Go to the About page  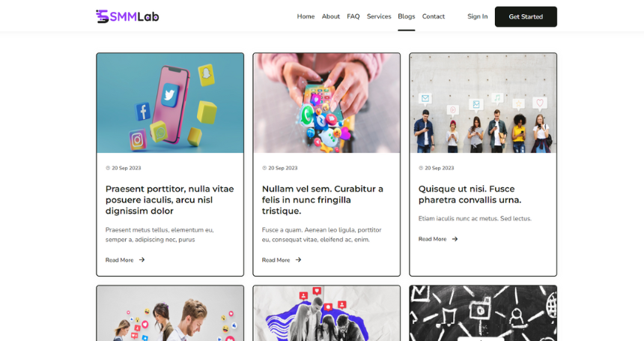pos(331,16)
